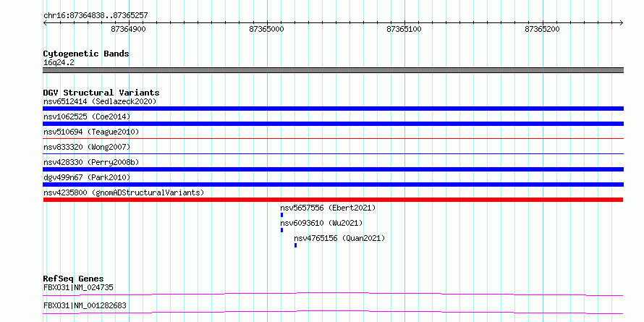Click the 87365200 ruler position label
This screenshot has width=644, height=322.
542,30
